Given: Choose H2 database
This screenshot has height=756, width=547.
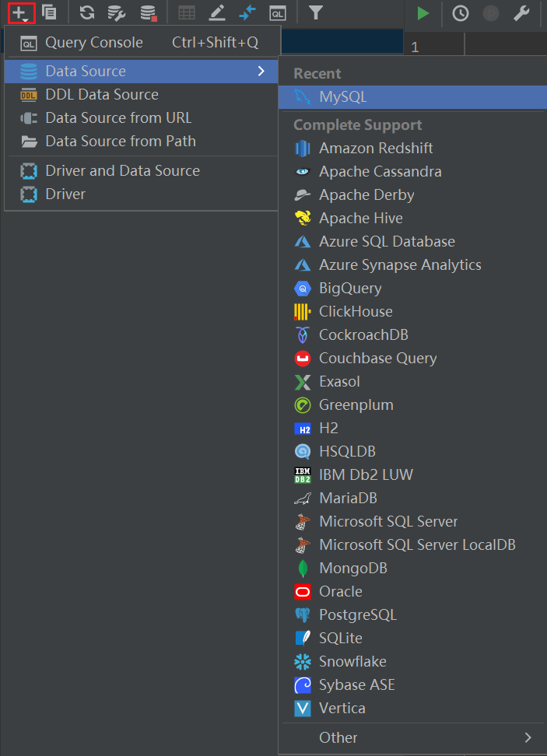Looking at the screenshot, I should pos(412,428).
